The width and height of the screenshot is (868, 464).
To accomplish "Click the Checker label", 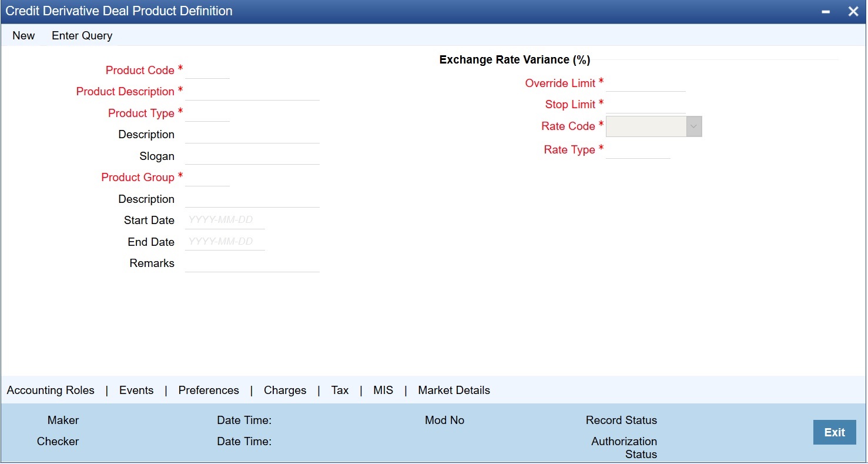I will point(58,442).
